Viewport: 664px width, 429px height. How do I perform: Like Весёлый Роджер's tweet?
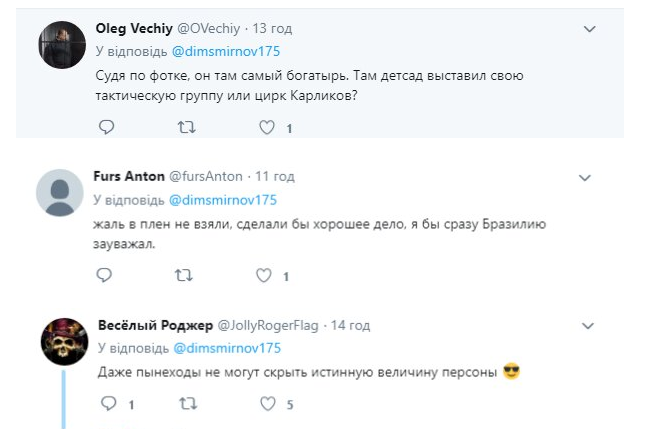267,404
